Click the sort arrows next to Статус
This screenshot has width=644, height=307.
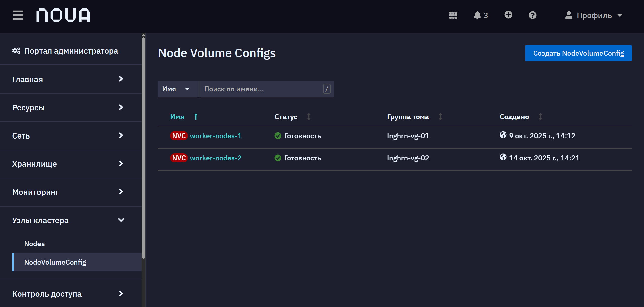click(x=309, y=117)
